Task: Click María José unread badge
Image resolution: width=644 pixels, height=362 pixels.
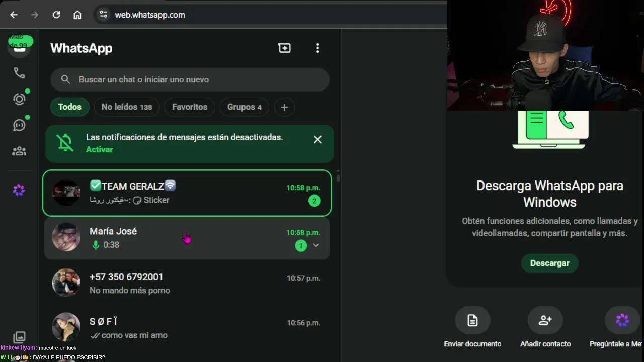Action: coord(301,246)
